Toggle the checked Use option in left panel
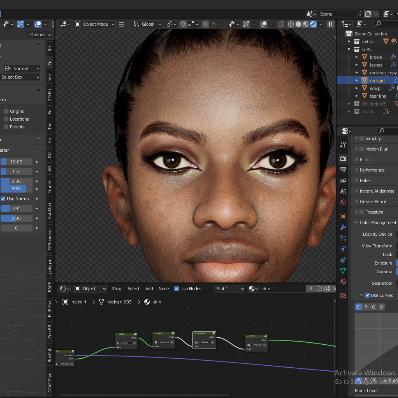This screenshot has height=398, width=398. [3, 199]
